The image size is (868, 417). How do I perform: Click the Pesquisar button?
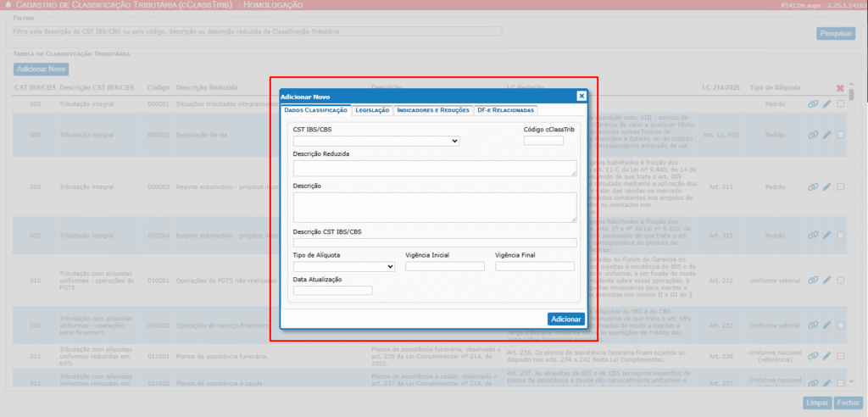click(835, 33)
